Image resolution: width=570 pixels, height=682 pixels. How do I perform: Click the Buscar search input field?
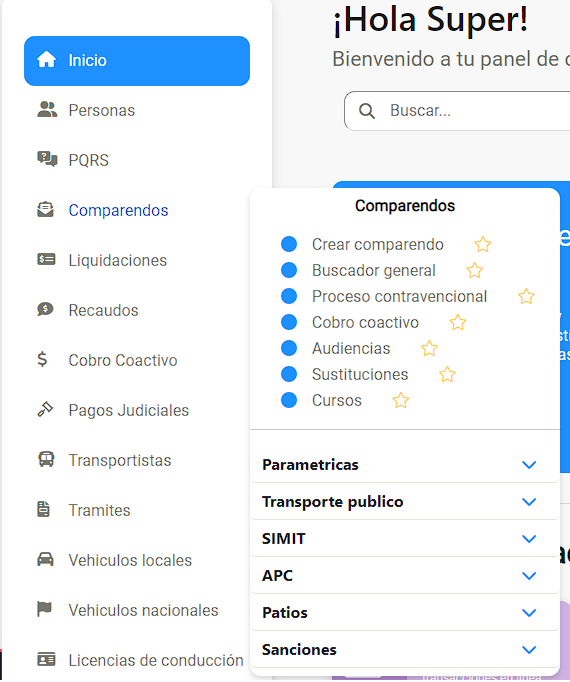[x=457, y=111]
